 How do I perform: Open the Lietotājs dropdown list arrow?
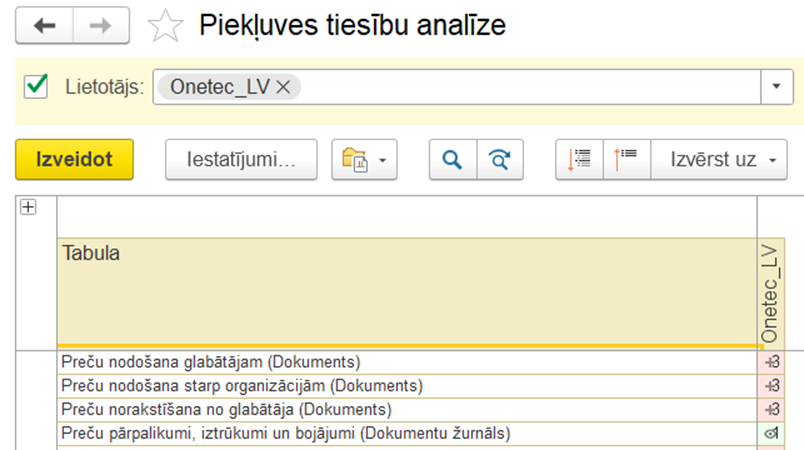pos(776,87)
